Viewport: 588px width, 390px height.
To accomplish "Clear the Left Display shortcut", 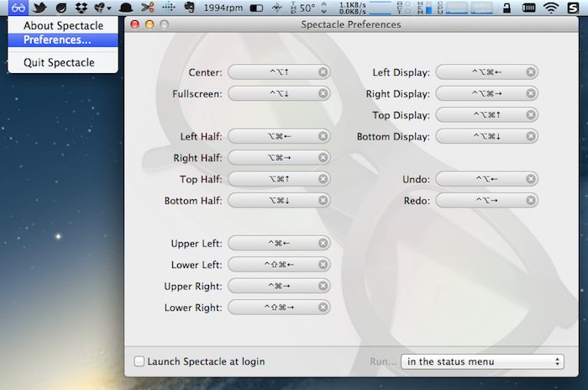I will (x=531, y=71).
